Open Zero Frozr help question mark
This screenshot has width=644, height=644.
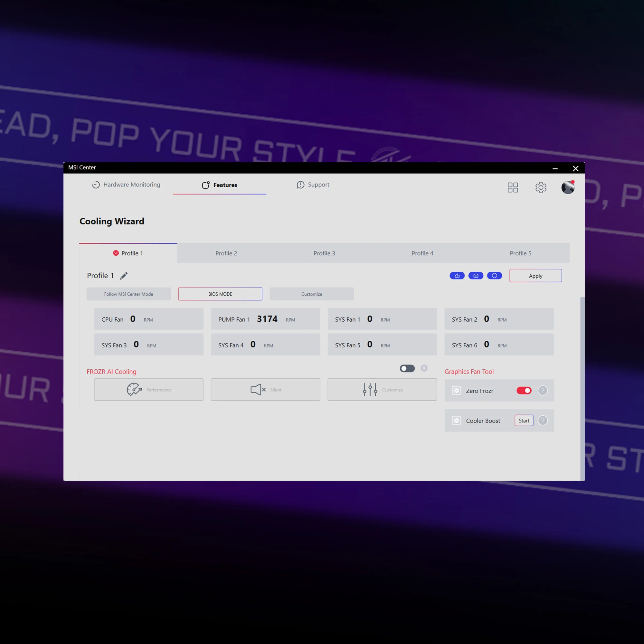tap(543, 390)
